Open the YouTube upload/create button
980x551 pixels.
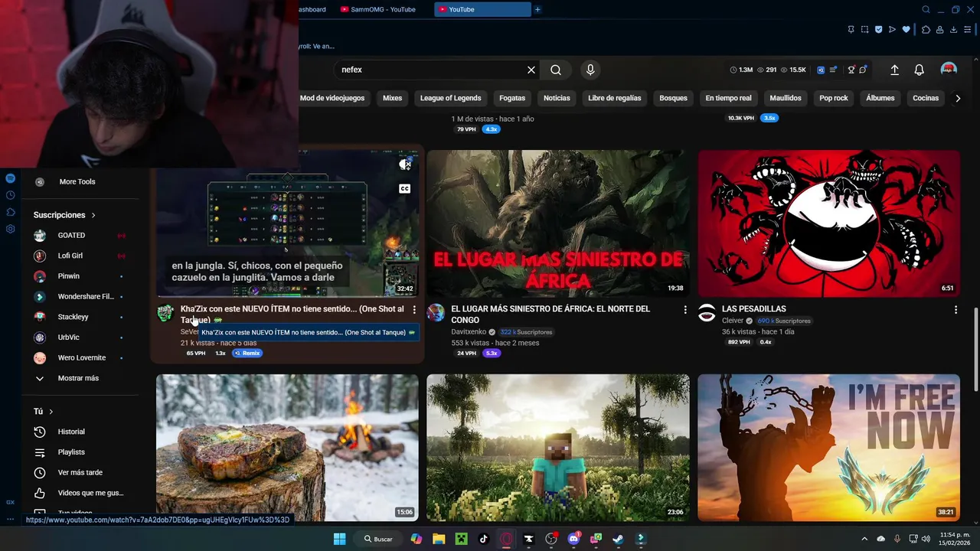[x=894, y=70]
